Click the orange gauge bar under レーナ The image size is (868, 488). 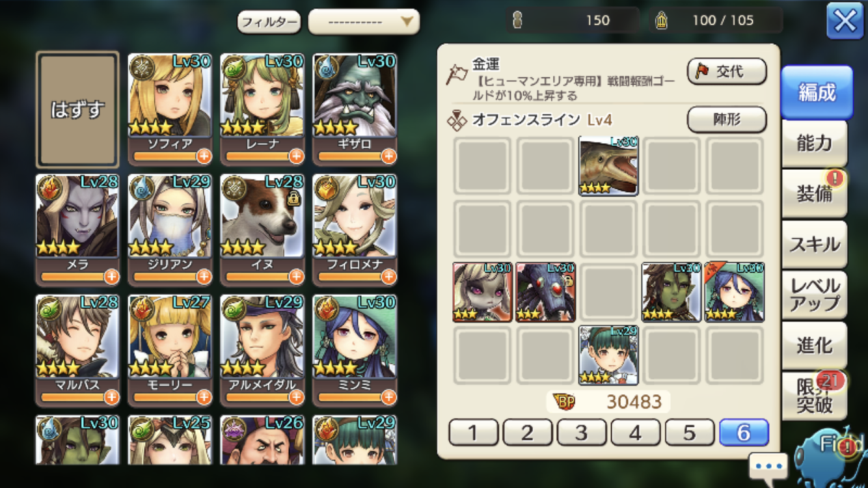(x=254, y=156)
